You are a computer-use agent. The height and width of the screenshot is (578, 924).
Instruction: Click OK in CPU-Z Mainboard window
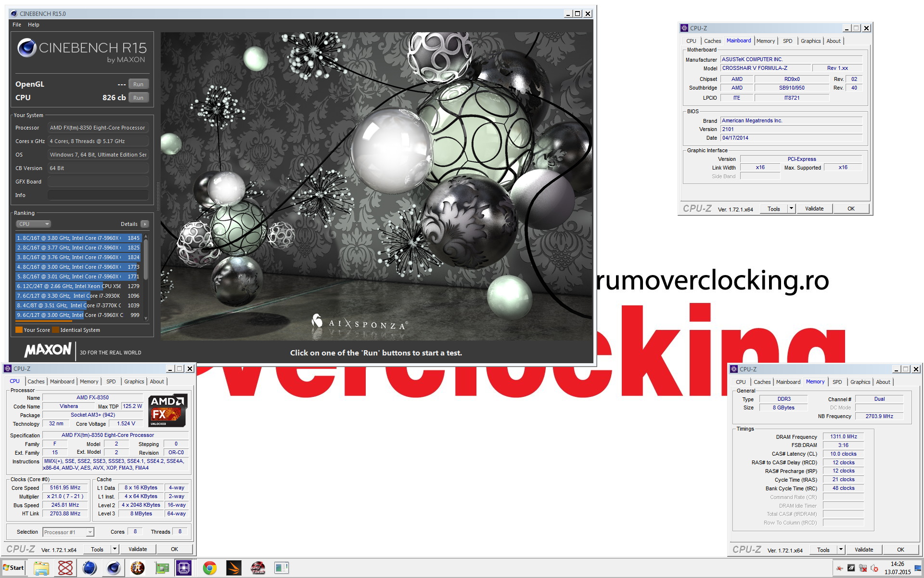(851, 209)
